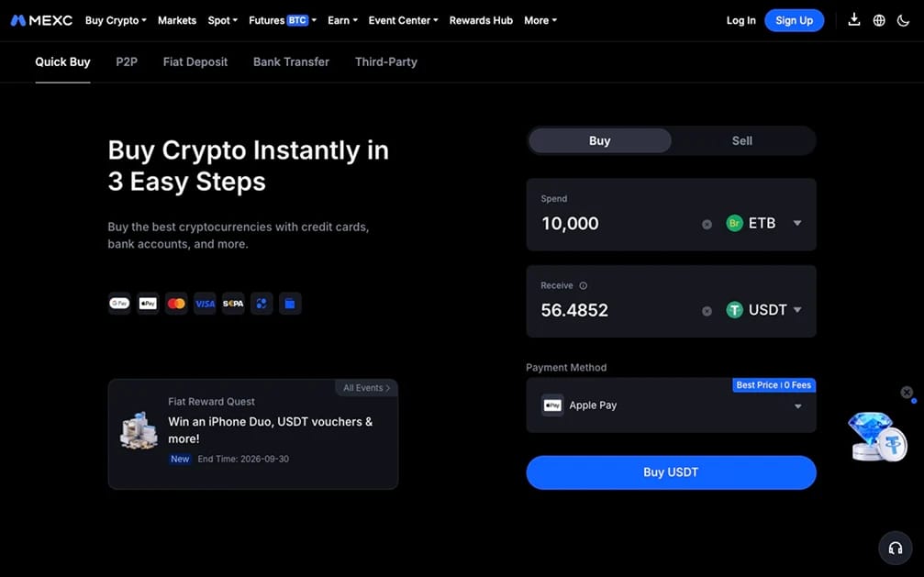Click the Fiat Reward Quest image
The height and width of the screenshot is (577, 924).
pos(139,429)
